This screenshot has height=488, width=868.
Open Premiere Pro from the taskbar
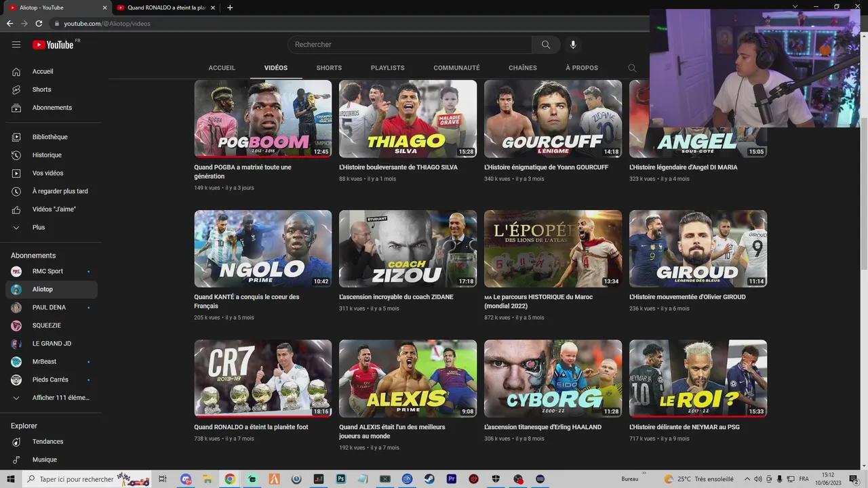tap(452, 479)
